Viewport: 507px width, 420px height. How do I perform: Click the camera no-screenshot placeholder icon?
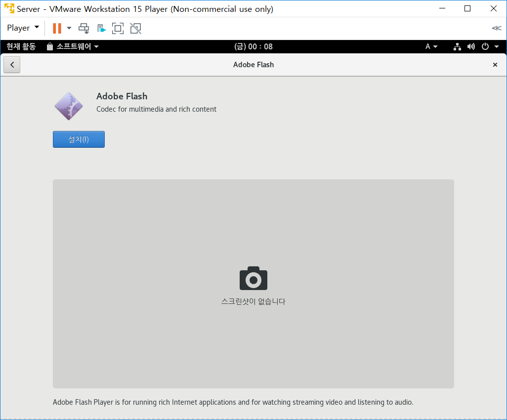click(253, 278)
